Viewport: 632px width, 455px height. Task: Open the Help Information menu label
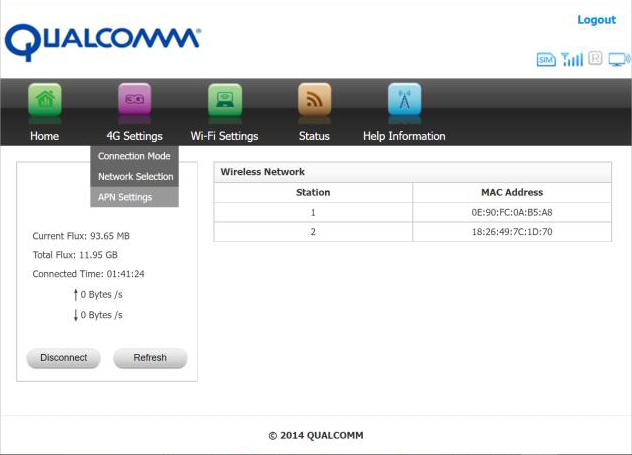(404, 136)
